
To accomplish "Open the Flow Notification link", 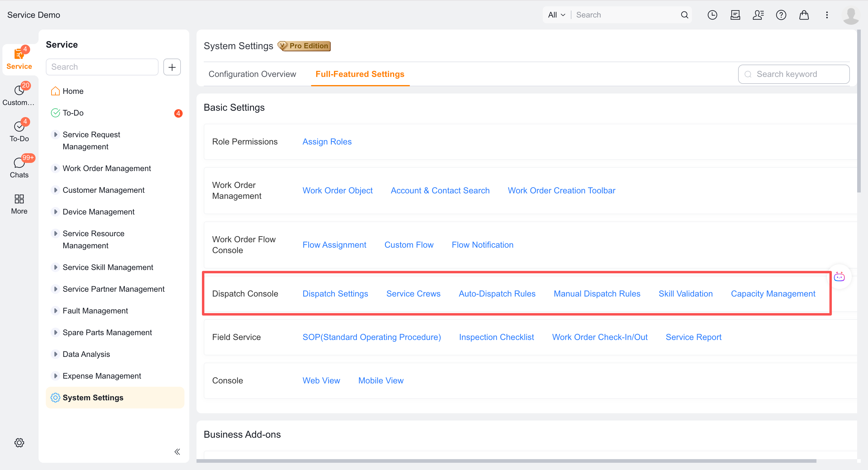I will pos(483,245).
